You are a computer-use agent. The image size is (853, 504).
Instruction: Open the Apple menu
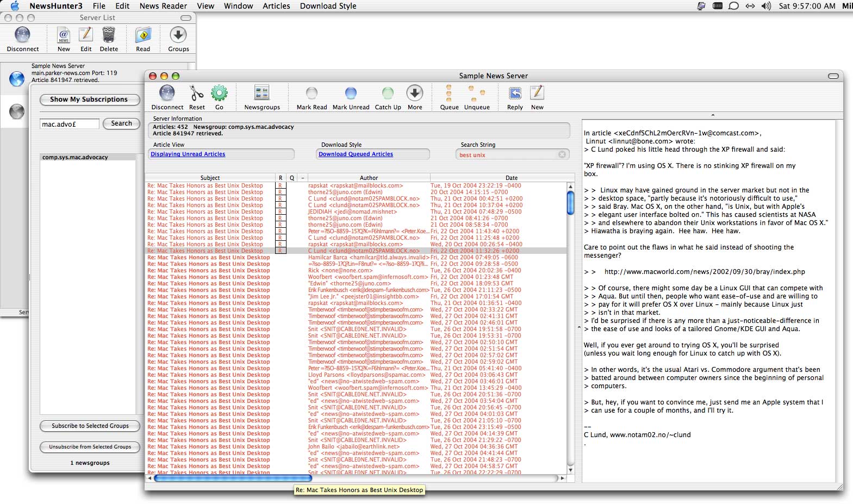point(15,6)
